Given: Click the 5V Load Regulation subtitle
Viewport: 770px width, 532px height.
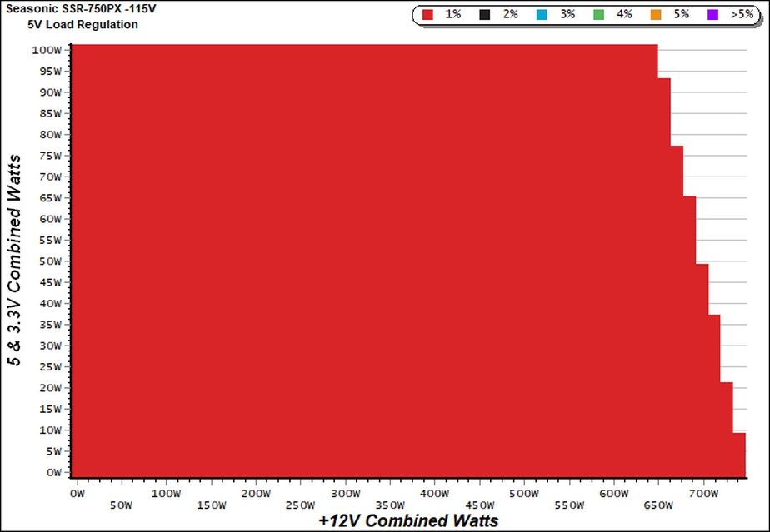Looking at the screenshot, I should [x=83, y=24].
